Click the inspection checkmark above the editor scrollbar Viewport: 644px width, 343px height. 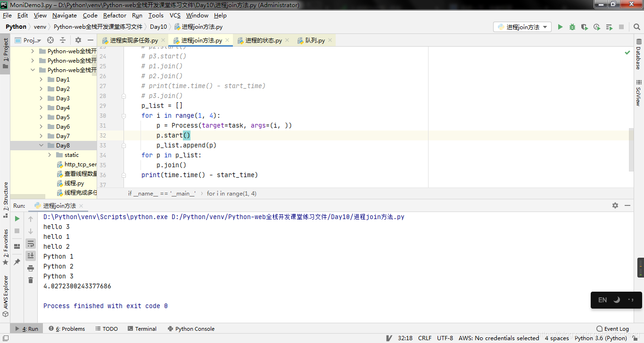tap(627, 52)
